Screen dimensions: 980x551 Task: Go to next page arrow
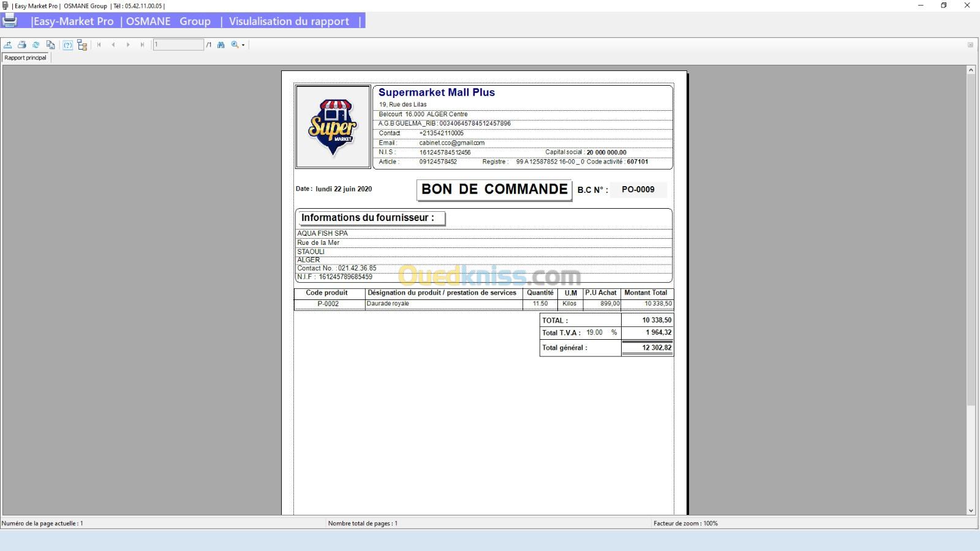point(128,45)
